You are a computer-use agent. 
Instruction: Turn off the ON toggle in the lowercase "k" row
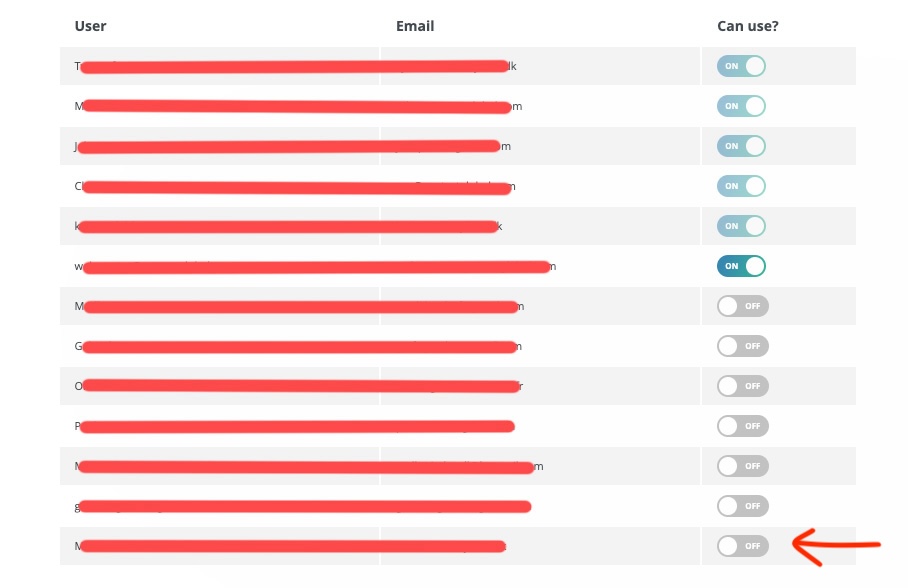[741, 226]
